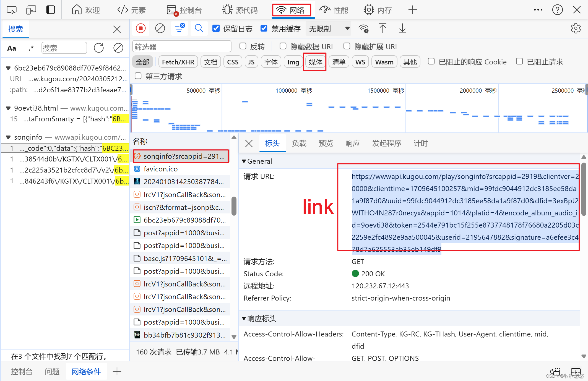Viewport: 588px width, 381px height.
Task: Enable Hide extension URLs checkbox
Action: click(x=347, y=46)
